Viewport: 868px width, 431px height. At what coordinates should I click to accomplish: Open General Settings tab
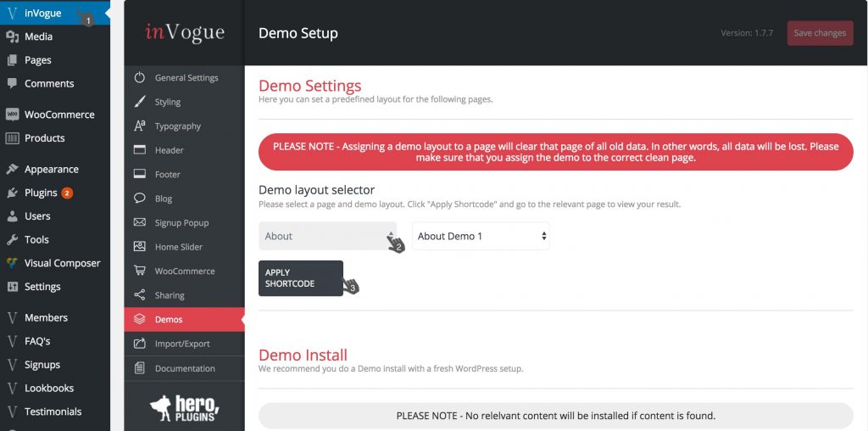pyautogui.click(x=184, y=77)
